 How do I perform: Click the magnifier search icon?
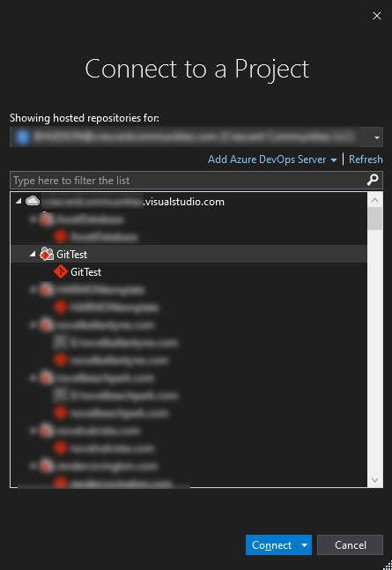(373, 180)
